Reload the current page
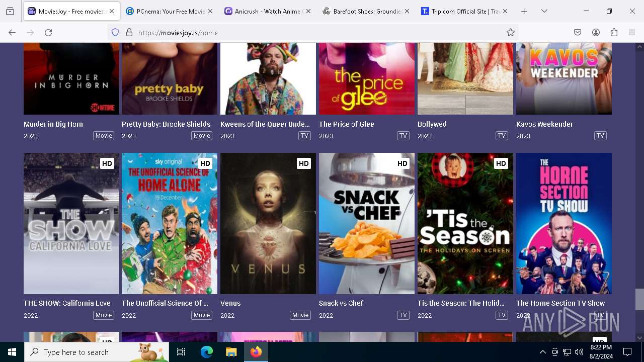 pos(48,33)
